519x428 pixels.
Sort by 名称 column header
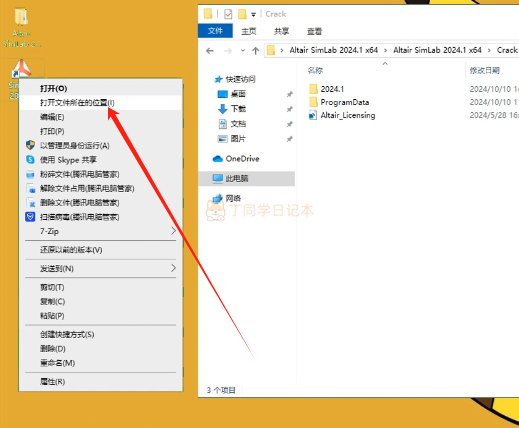tap(315, 70)
